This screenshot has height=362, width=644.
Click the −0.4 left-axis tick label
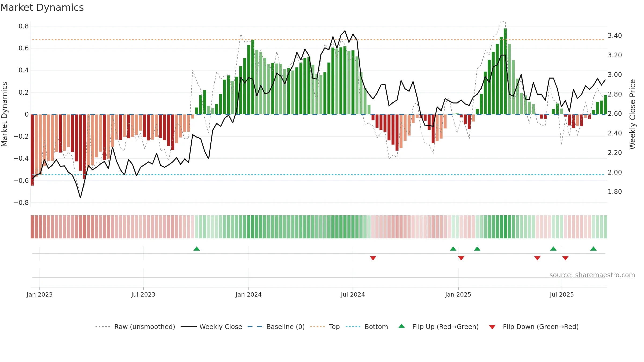21,158
